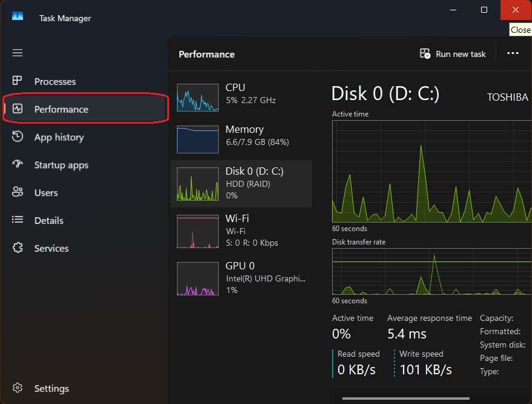Click the horizontal scrollbar at bottom
The image size is (532, 404).
click(406, 398)
